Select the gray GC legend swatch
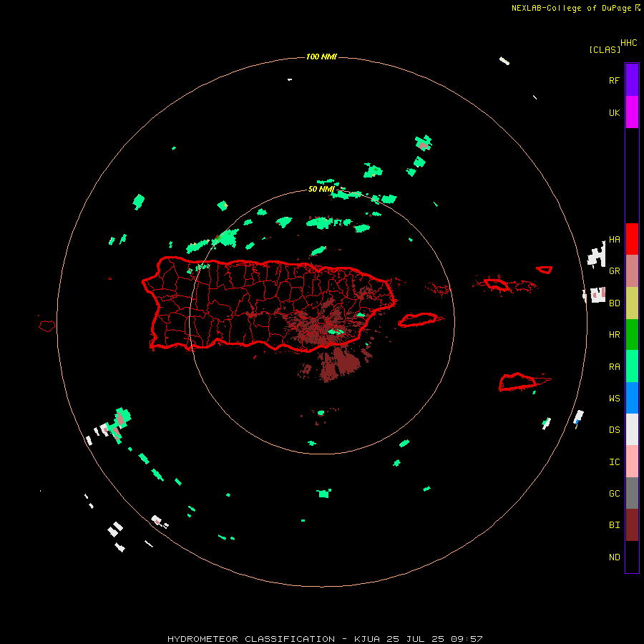The height and width of the screenshot is (644, 644). click(x=632, y=493)
